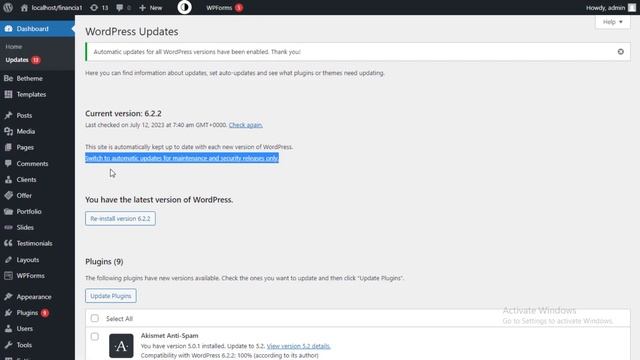Click the Update Plugins button
Image resolution: width=640 pixels, height=360 pixels.
pyautogui.click(x=111, y=296)
